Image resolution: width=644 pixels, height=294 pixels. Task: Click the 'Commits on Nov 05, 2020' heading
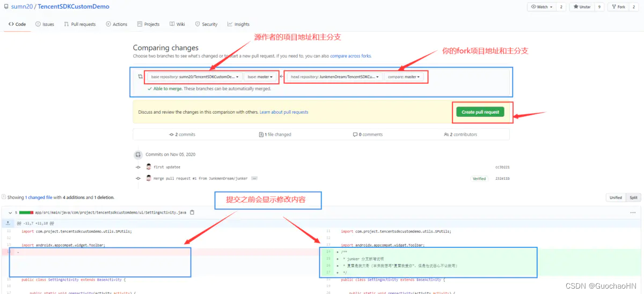[x=171, y=155]
